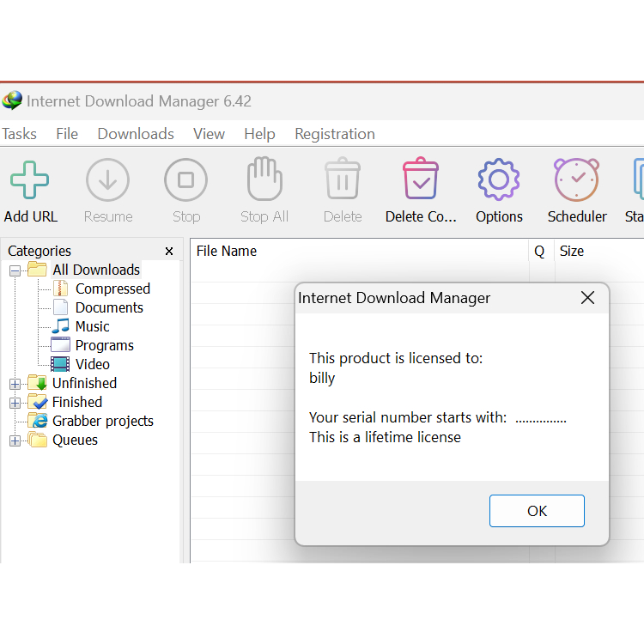The image size is (644, 644).
Task: Sort by the File Name column header
Action: 227,252
